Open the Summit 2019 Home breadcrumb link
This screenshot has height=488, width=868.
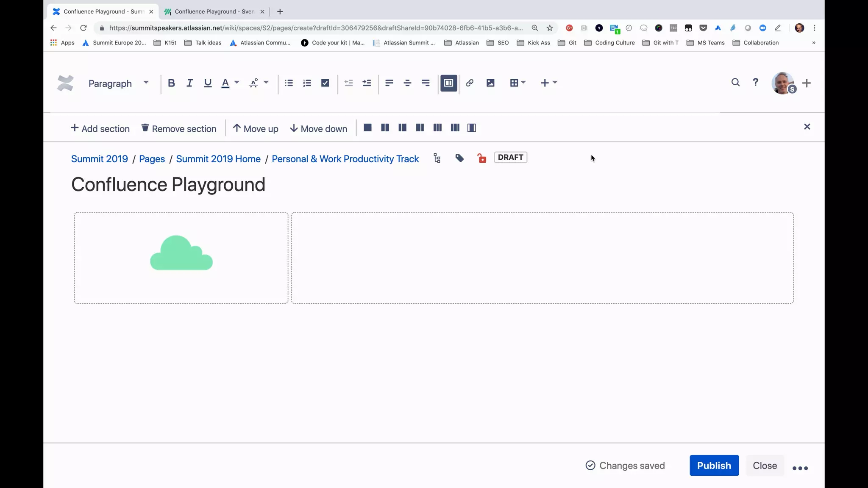coord(218,159)
